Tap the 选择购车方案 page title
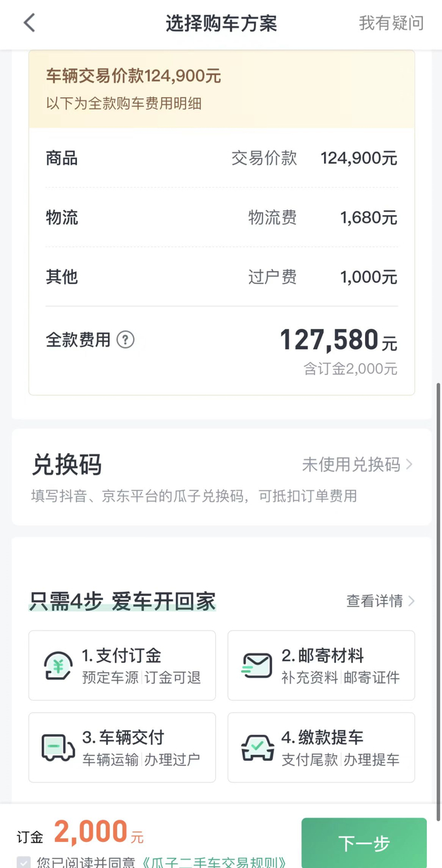The height and width of the screenshot is (868, 442). (221, 23)
